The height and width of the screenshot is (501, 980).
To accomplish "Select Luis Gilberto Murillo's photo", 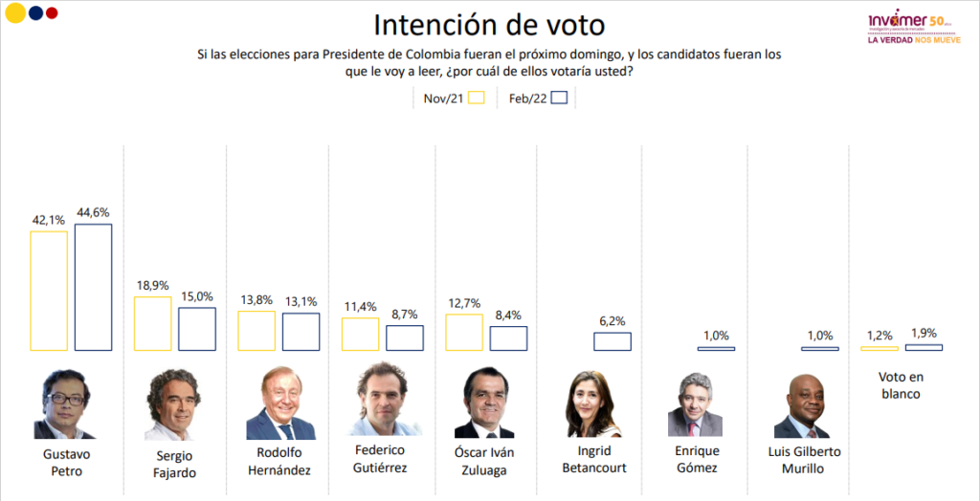I will (x=802, y=406).
